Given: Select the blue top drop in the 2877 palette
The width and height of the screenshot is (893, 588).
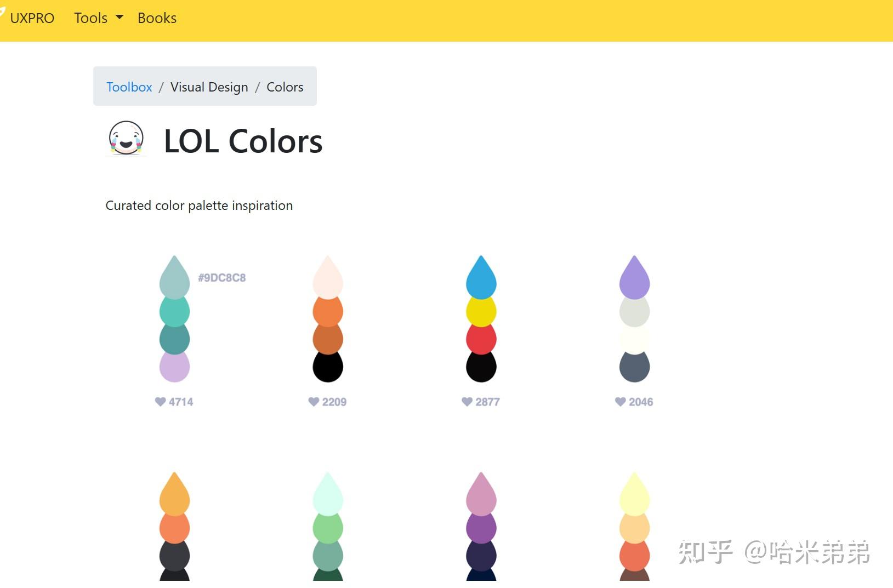Looking at the screenshot, I should [481, 278].
